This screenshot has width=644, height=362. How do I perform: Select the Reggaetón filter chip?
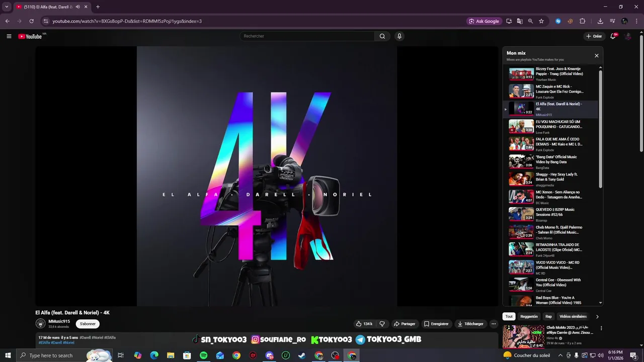click(x=529, y=317)
